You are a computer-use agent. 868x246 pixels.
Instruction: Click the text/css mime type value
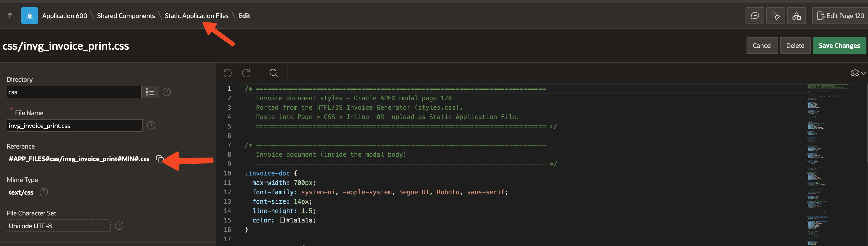tap(21, 192)
